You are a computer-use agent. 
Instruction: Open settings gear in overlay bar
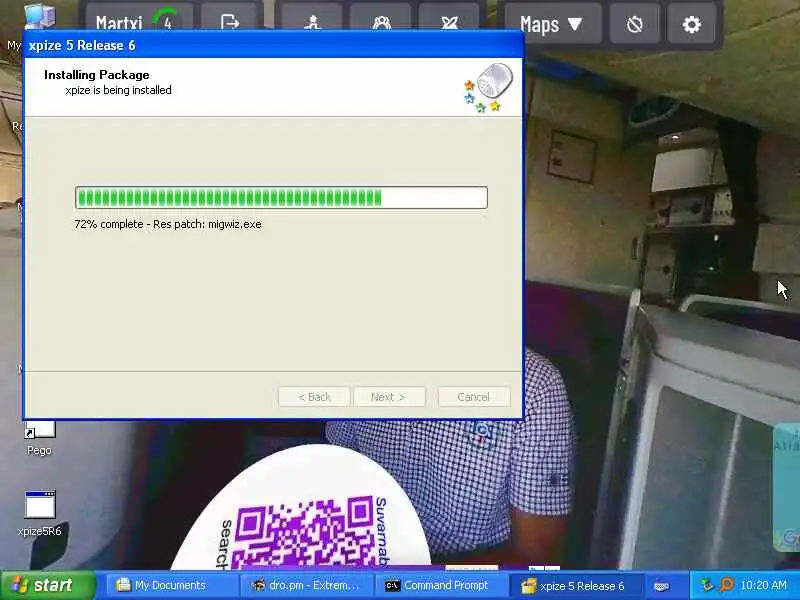coord(691,24)
